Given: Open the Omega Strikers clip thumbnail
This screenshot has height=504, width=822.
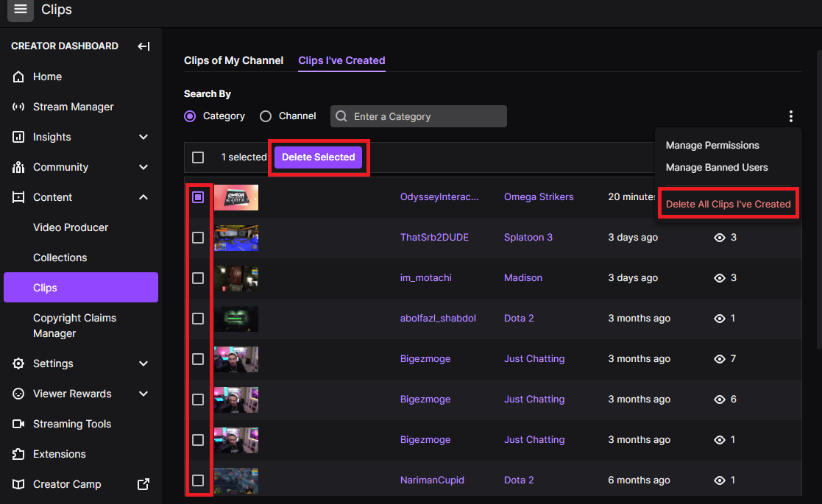Looking at the screenshot, I should click(x=236, y=197).
